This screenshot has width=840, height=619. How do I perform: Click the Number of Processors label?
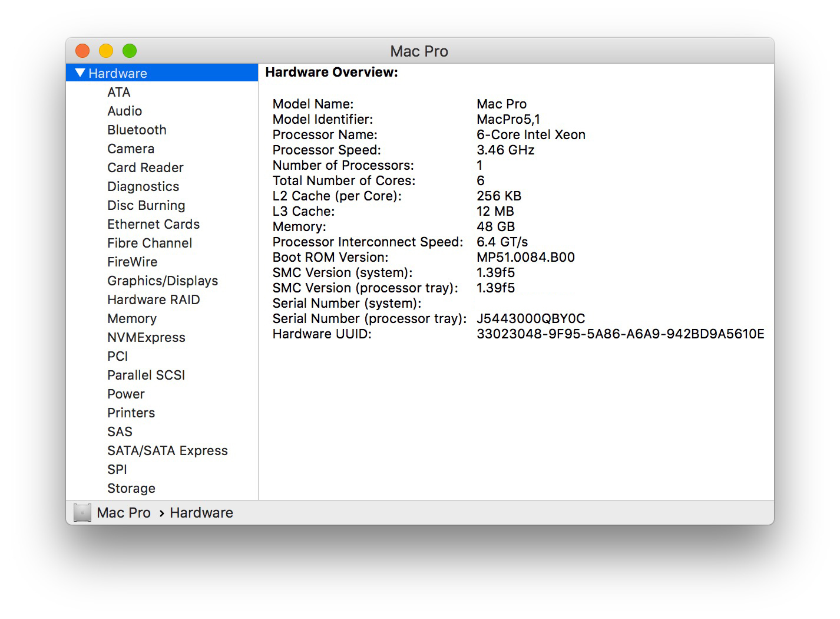pyautogui.click(x=343, y=166)
